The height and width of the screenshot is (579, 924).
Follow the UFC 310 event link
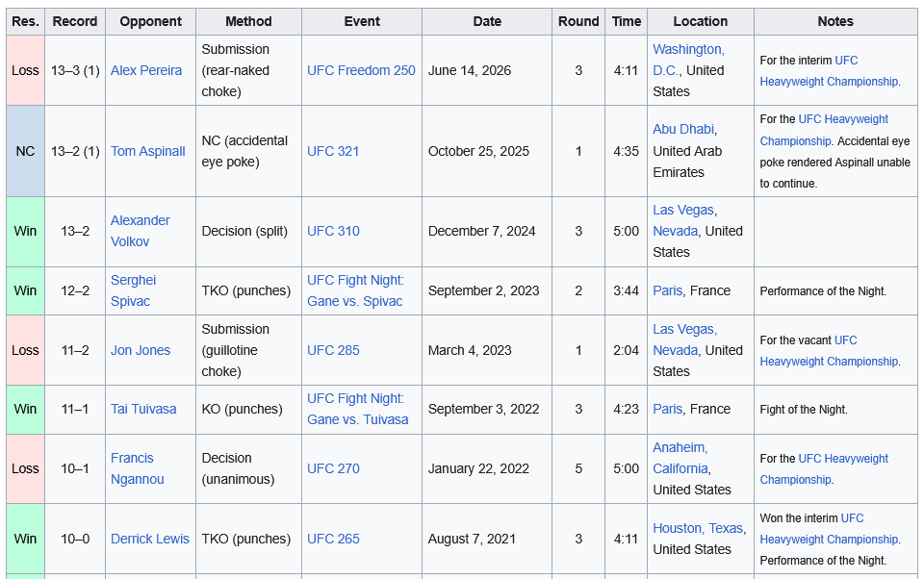tap(333, 231)
